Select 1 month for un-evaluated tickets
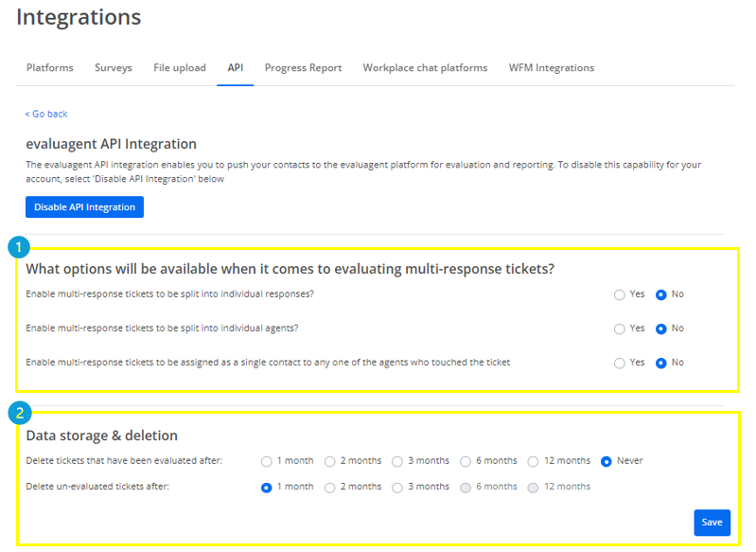The image size is (756, 552). pos(266,488)
